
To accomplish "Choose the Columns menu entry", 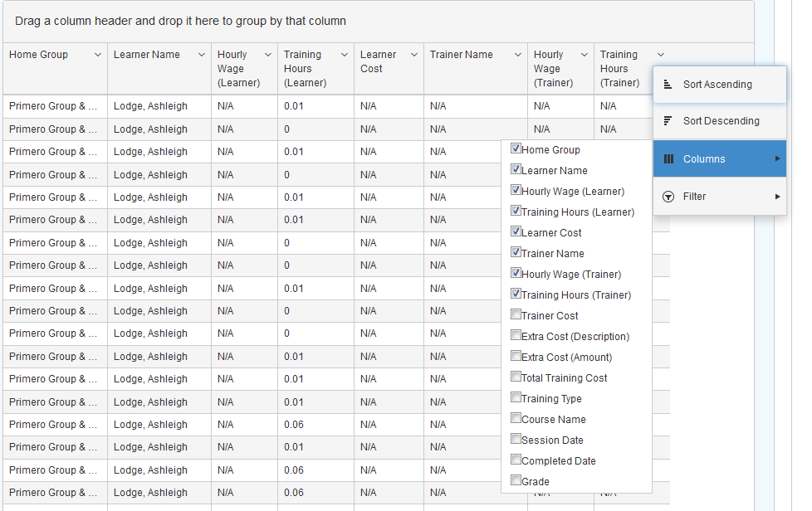I will pyautogui.click(x=704, y=159).
